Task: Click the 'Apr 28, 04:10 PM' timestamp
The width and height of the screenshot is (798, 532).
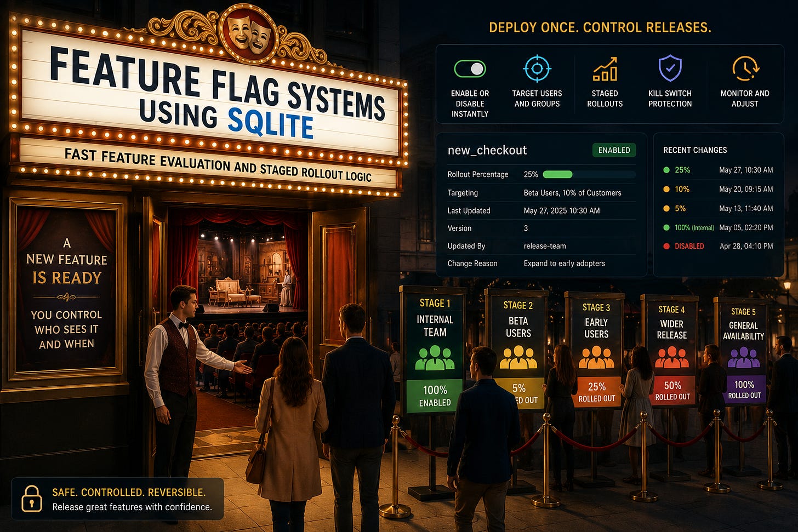Action: (746, 246)
